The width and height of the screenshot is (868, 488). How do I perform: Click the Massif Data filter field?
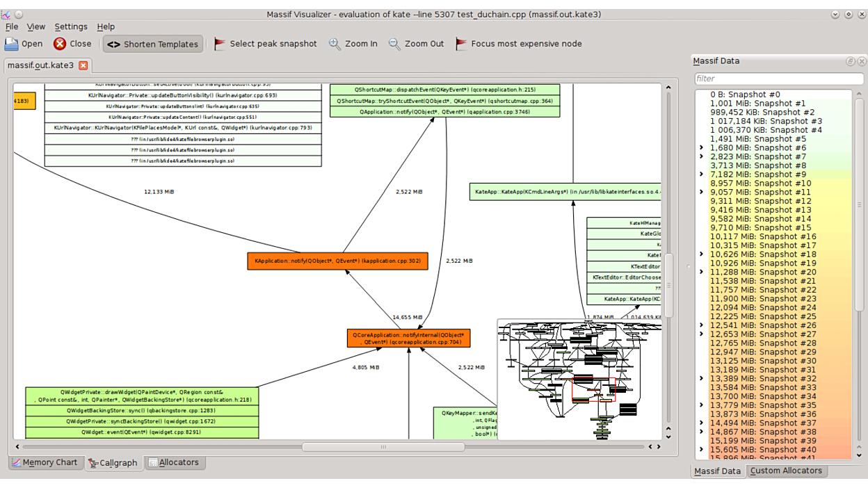[x=773, y=79]
